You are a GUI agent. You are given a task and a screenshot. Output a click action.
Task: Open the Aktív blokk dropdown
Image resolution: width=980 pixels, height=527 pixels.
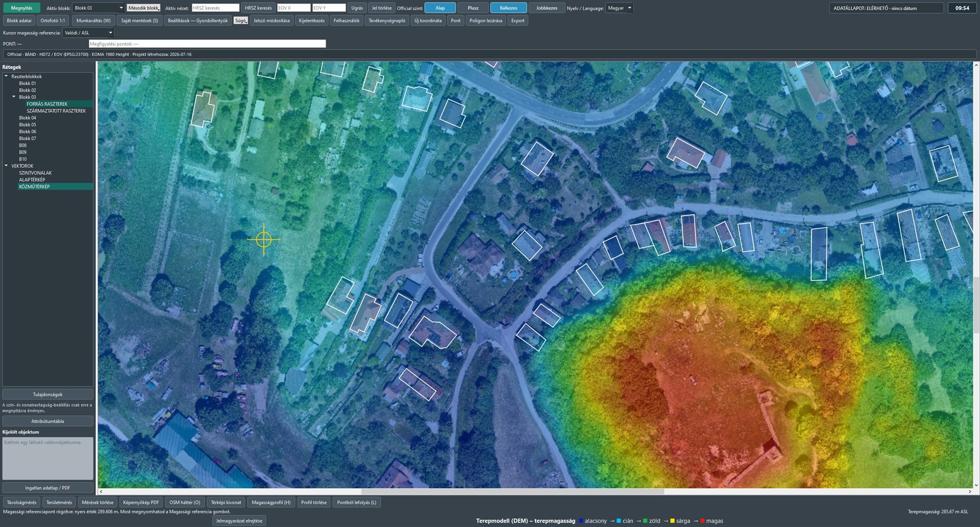tap(98, 8)
